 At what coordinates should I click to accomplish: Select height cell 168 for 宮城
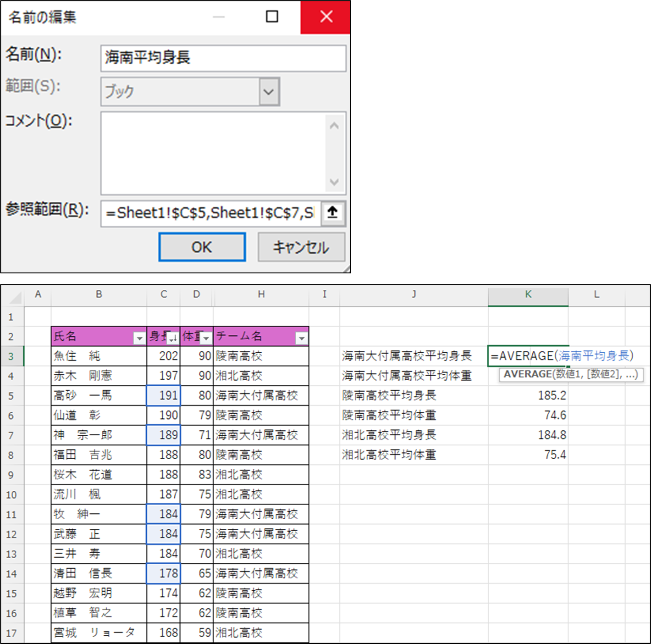click(x=164, y=633)
